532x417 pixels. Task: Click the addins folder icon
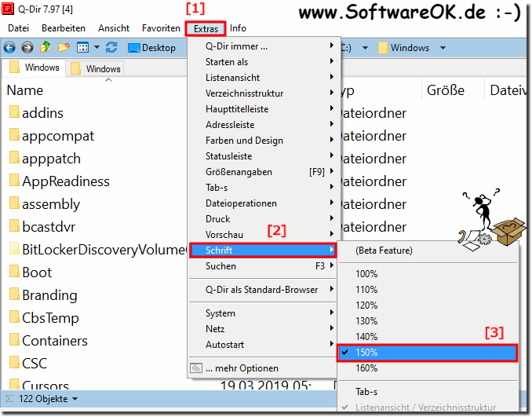point(14,112)
